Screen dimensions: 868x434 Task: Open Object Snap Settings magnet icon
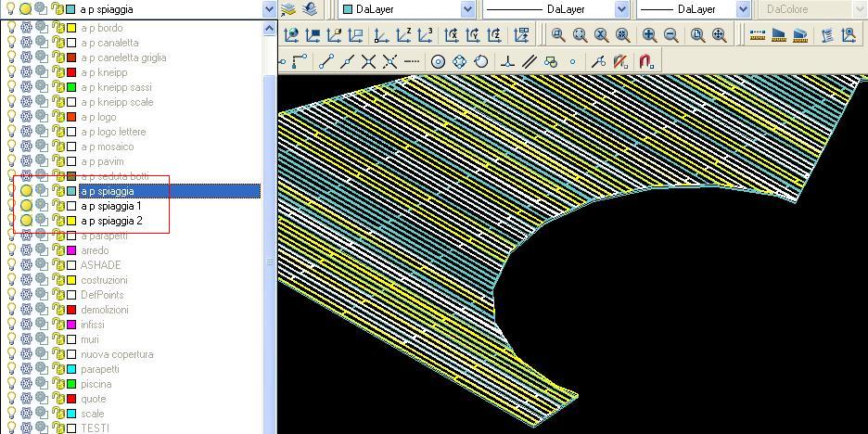[x=647, y=61]
